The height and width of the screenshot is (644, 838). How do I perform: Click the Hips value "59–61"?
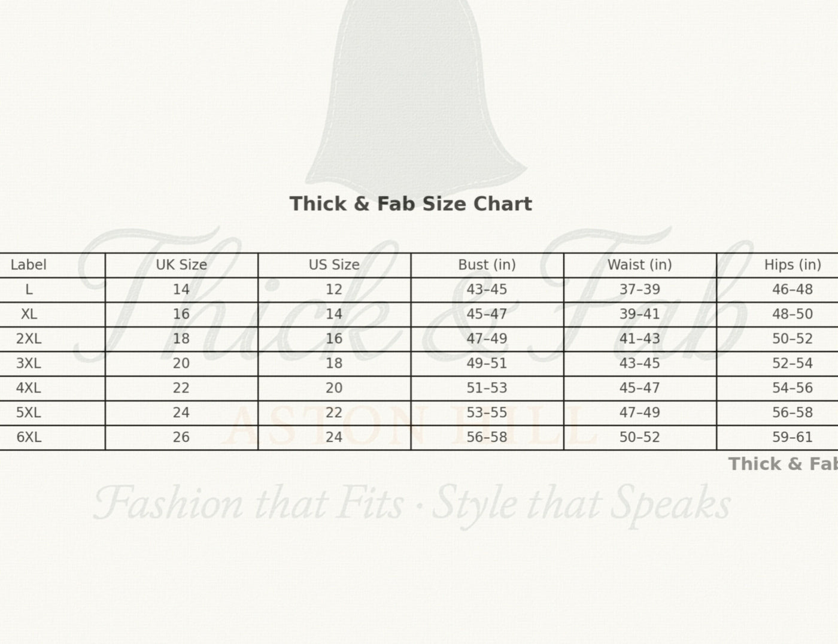click(x=792, y=438)
